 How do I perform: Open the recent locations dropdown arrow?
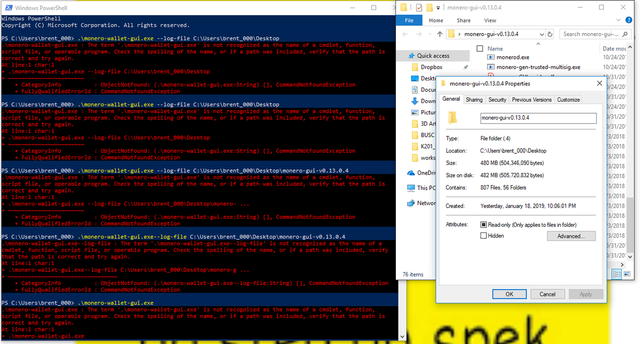[x=430, y=34]
